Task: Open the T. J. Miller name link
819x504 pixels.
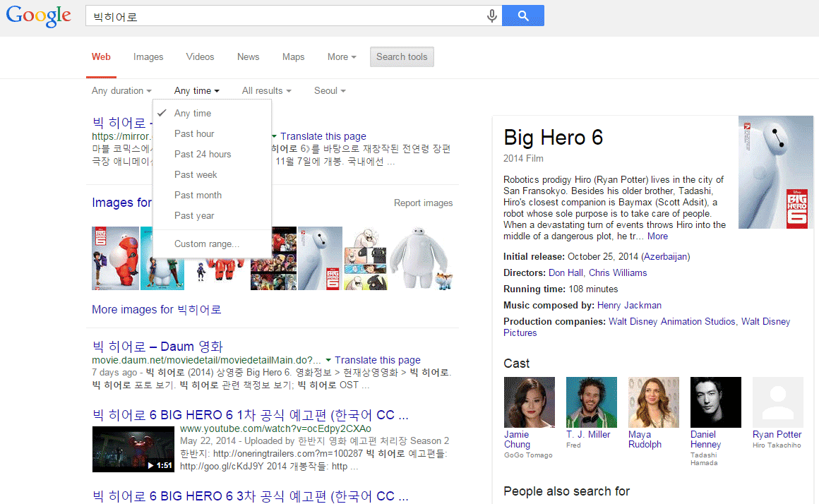Action: point(588,435)
